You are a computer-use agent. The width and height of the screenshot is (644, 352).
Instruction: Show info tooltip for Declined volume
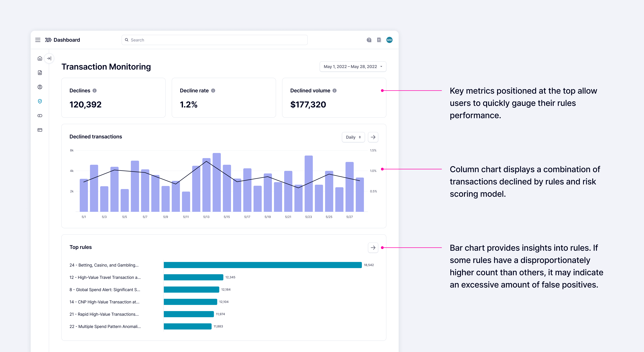coord(335,91)
